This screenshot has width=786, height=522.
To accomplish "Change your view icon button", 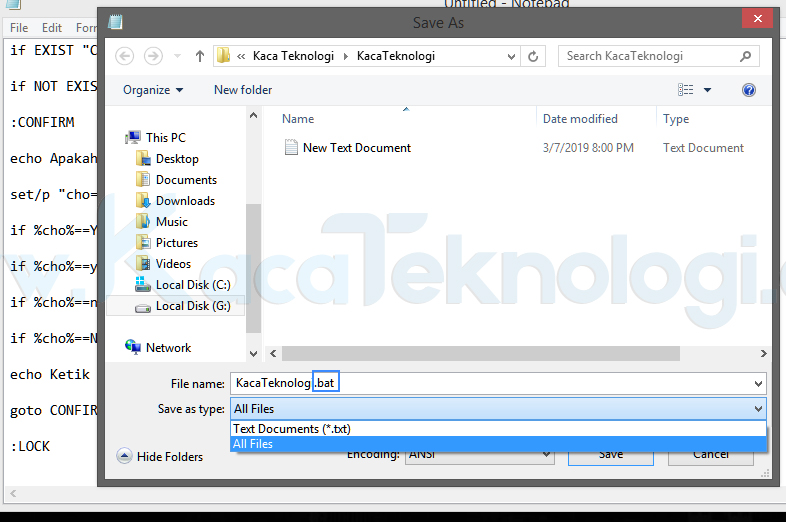I will tap(685, 90).
